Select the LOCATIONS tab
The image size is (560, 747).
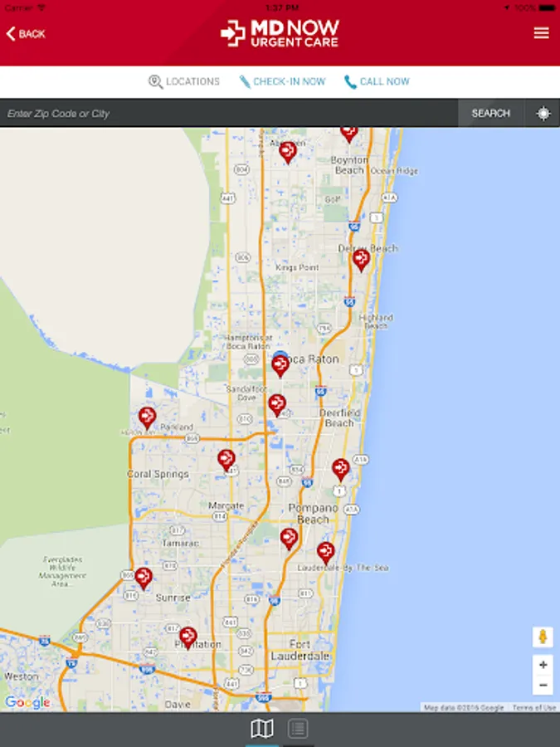pos(184,81)
